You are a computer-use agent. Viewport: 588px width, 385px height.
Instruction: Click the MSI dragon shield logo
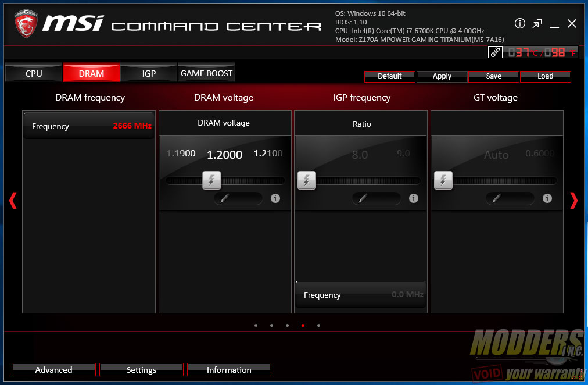coord(26,23)
